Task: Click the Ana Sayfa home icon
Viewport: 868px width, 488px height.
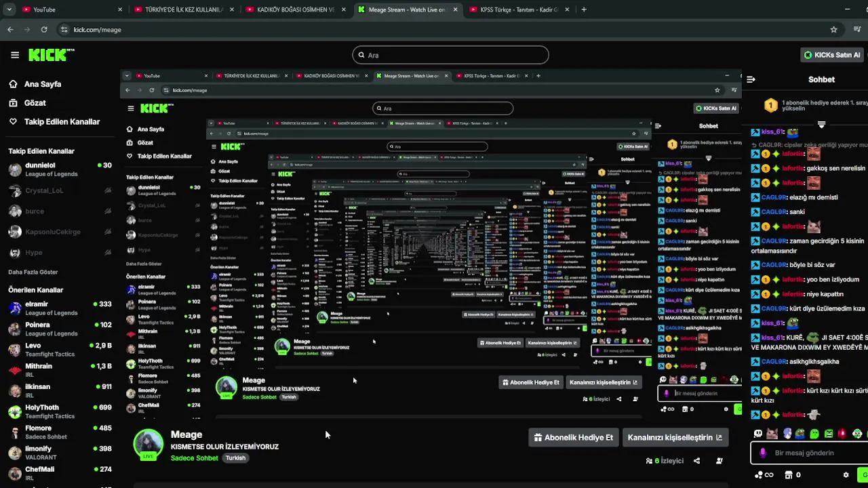Action: coord(13,84)
